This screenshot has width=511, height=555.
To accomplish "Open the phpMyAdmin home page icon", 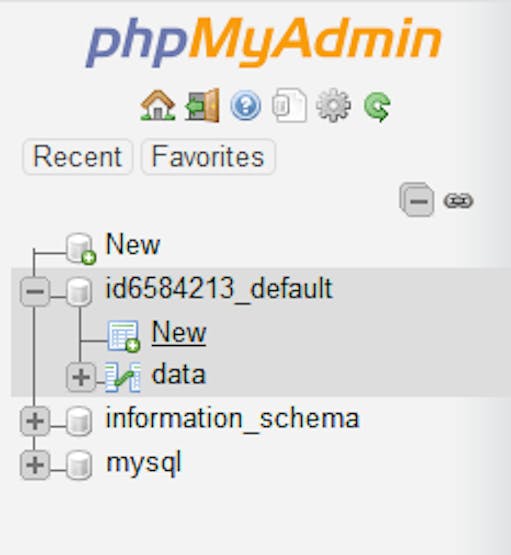I will (157, 105).
